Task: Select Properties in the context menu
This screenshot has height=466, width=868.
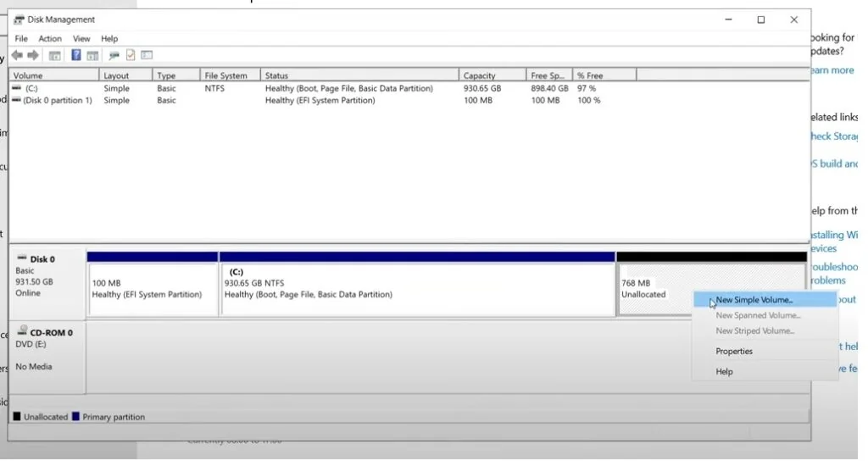Action: [x=765, y=352]
